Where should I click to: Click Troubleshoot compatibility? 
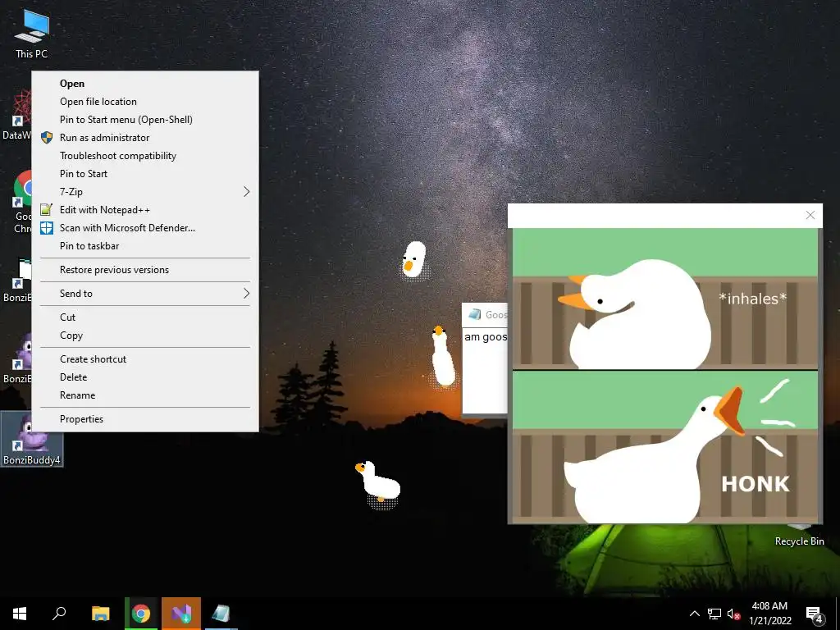click(x=145, y=156)
